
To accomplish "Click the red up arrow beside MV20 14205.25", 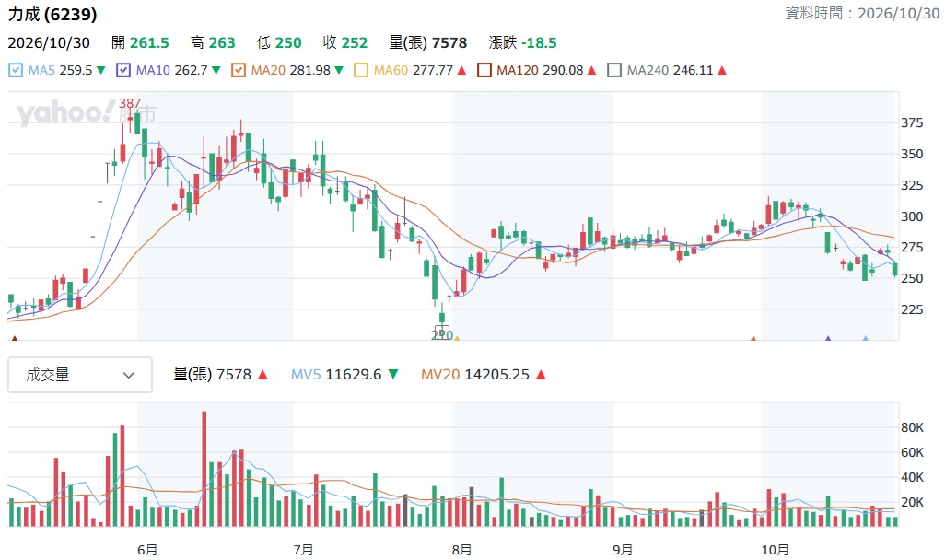I will click(x=541, y=375).
